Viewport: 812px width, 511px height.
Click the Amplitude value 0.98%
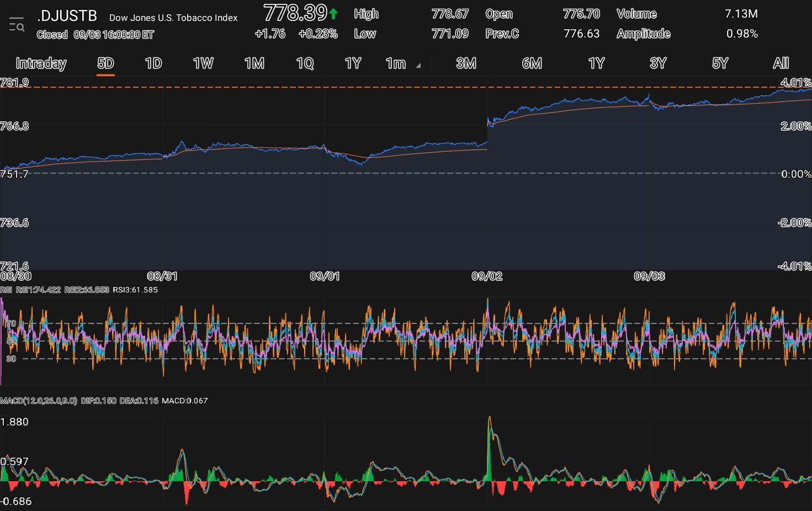[742, 34]
